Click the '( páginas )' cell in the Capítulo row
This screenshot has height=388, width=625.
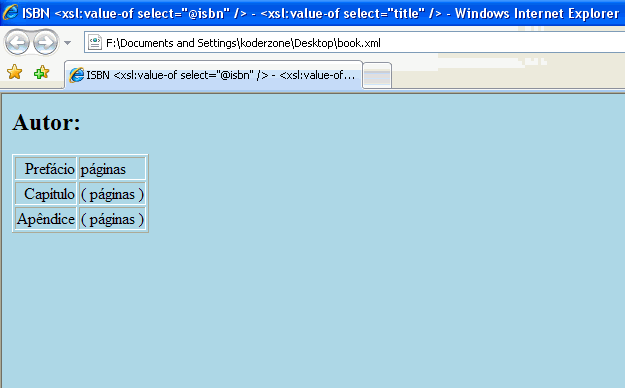[112, 194]
